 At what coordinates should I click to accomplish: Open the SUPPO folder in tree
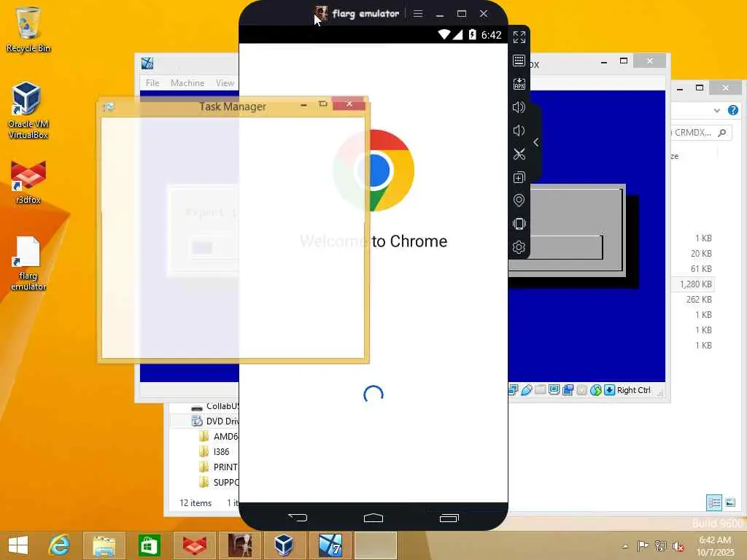click(219, 483)
